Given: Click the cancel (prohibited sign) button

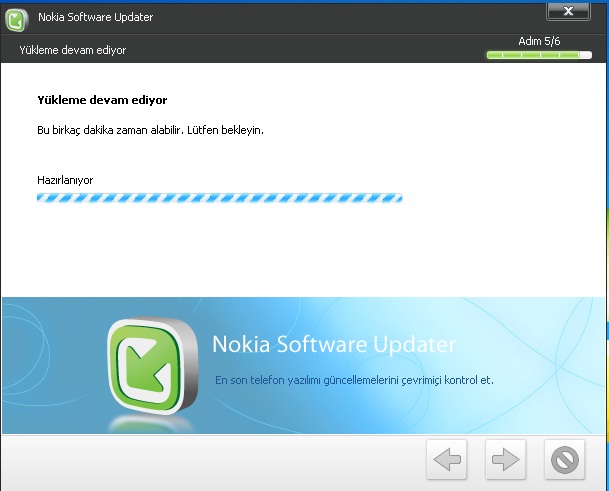Looking at the screenshot, I should [x=564, y=460].
